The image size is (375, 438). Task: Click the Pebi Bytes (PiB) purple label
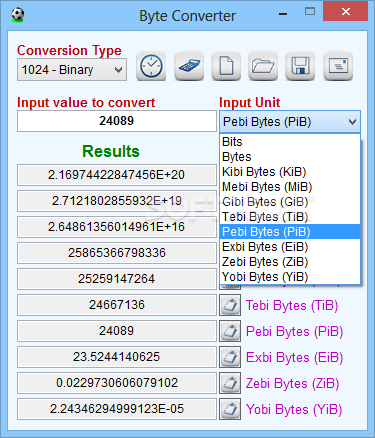click(295, 331)
